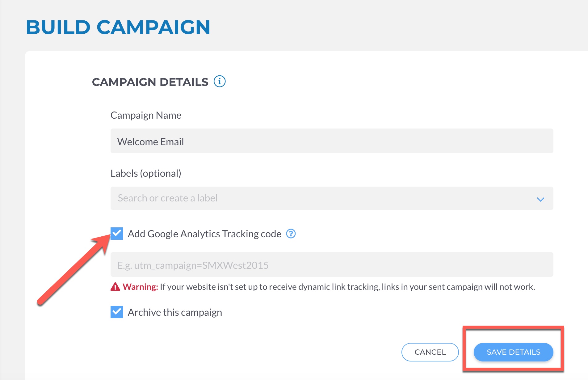Click the Campaign Name field label
The width and height of the screenshot is (588, 380).
coord(146,115)
